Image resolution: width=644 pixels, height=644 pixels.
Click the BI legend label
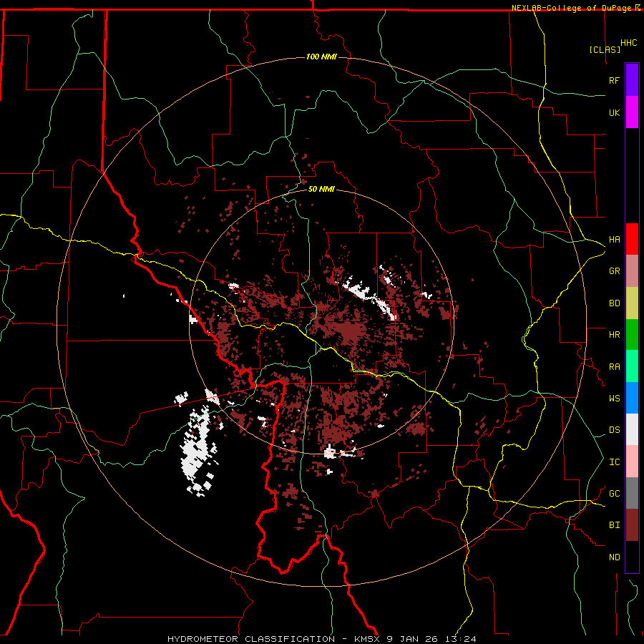point(614,525)
